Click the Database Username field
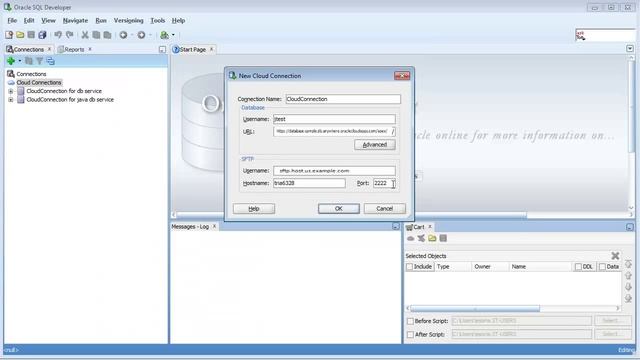Image resolution: width=640 pixels, height=360 pixels. point(334,119)
